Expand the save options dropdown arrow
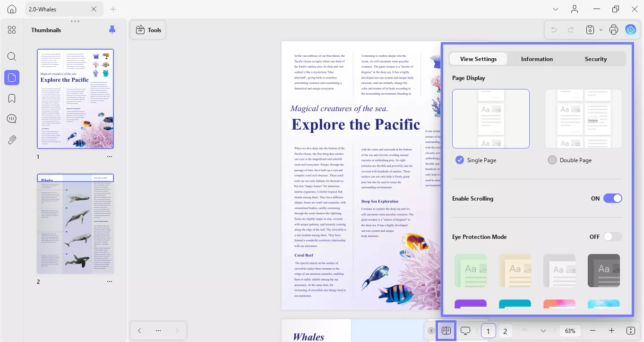Screen dimensions: 644x342 point(601,30)
